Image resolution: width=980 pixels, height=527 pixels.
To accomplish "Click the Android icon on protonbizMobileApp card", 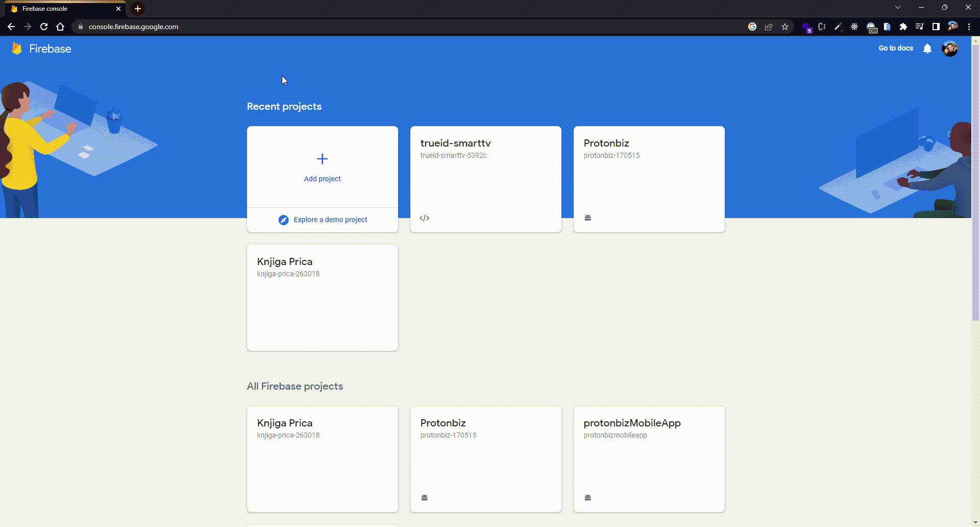I will [587, 497].
